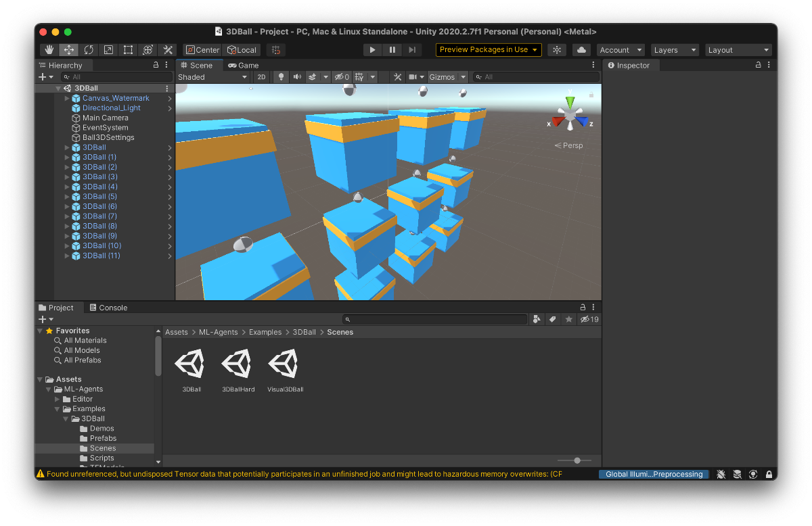Click the Pause button

click(392, 50)
